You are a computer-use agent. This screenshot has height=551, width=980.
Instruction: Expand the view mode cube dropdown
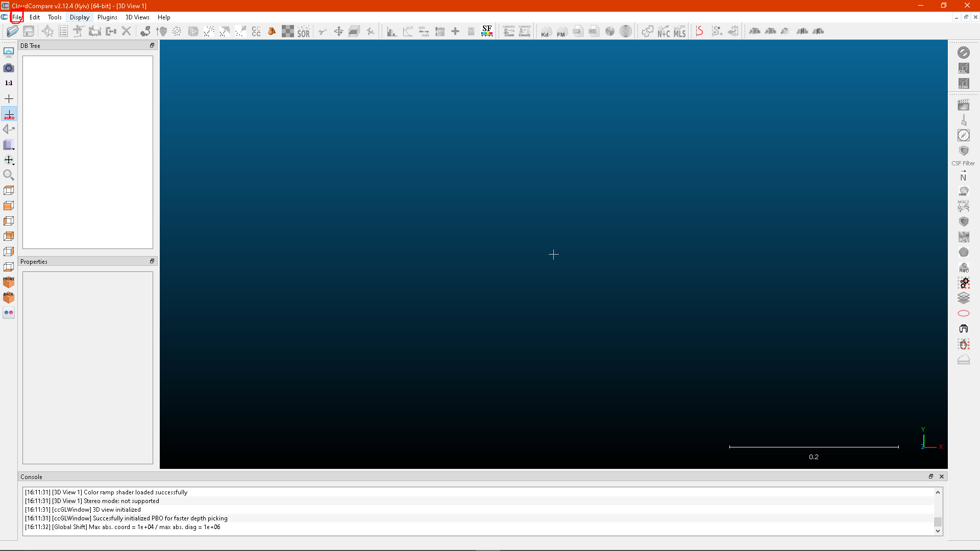point(9,145)
